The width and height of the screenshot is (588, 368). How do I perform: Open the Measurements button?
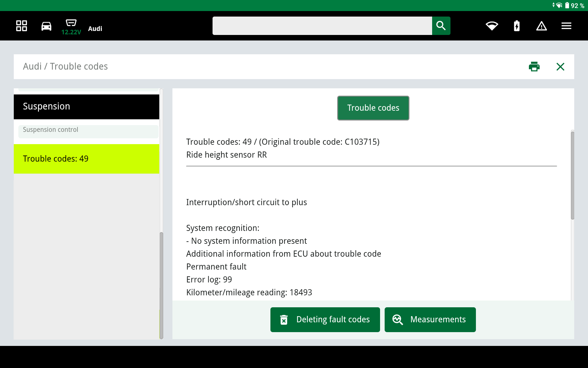tap(430, 320)
